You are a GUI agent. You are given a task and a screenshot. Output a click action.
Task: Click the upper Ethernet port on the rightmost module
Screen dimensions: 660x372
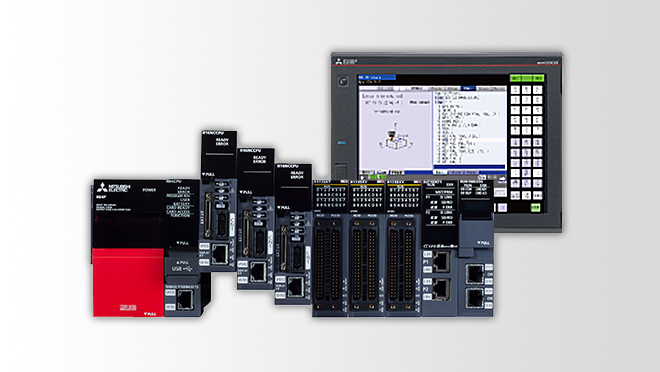click(x=474, y=274)
